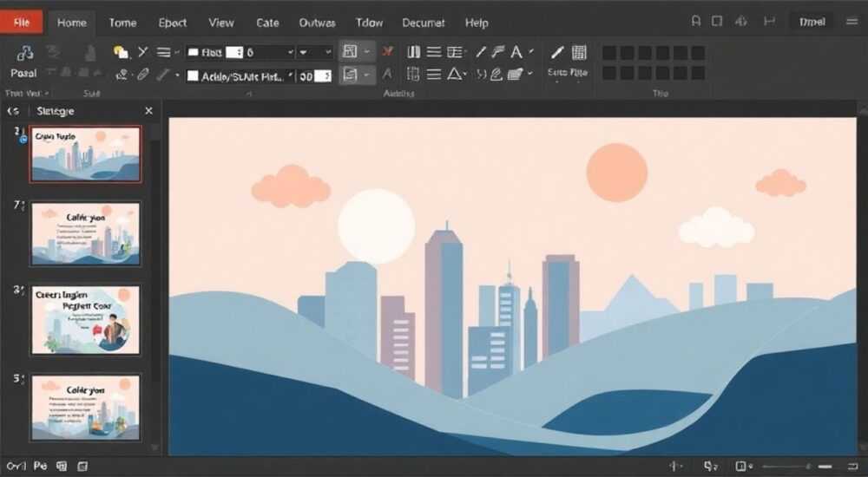Click the square window icon in title bar
The width and height of the screenshot is (868, 477).
(x=717, y=22)
